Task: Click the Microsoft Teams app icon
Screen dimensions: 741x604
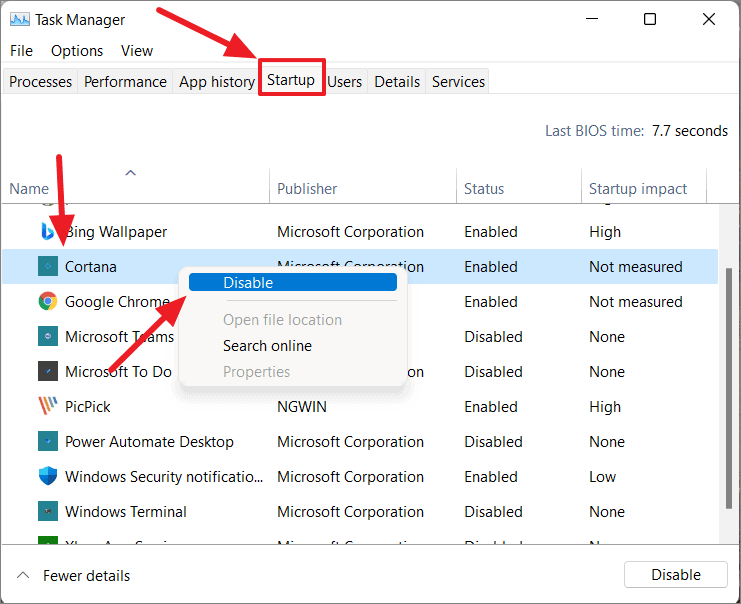Action: (x=48, y=336)
